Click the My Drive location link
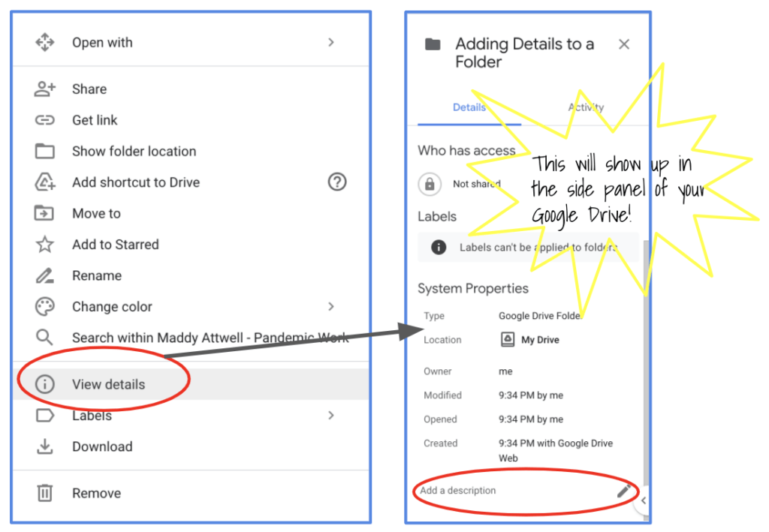 coord(539,340)
